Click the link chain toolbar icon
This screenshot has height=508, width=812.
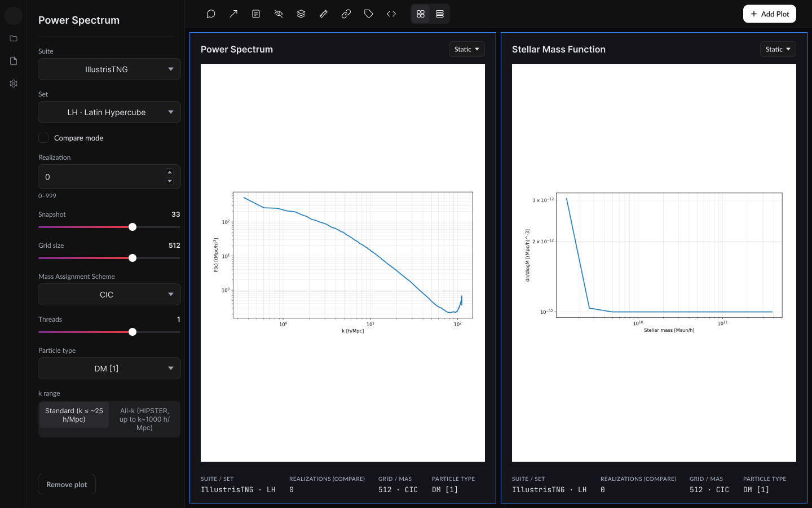tap(346, 14)
